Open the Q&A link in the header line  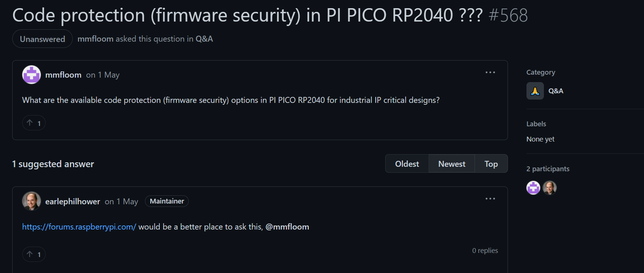point(204,39)
